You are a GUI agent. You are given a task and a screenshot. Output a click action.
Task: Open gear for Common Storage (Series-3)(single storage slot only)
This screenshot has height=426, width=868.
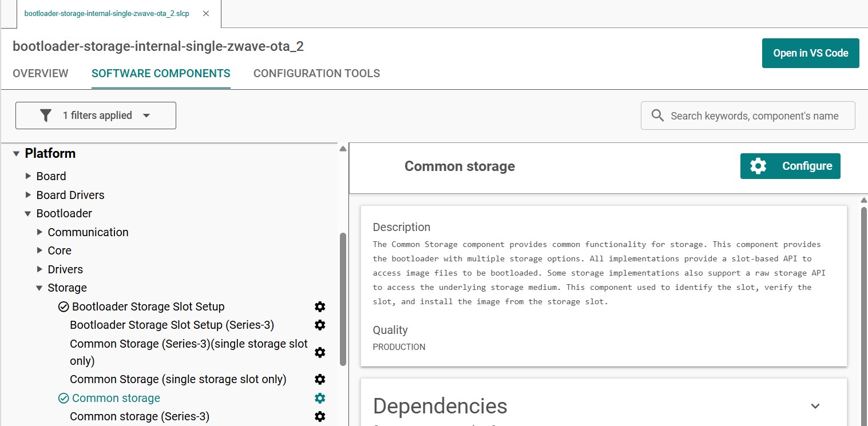coord(320,352)
